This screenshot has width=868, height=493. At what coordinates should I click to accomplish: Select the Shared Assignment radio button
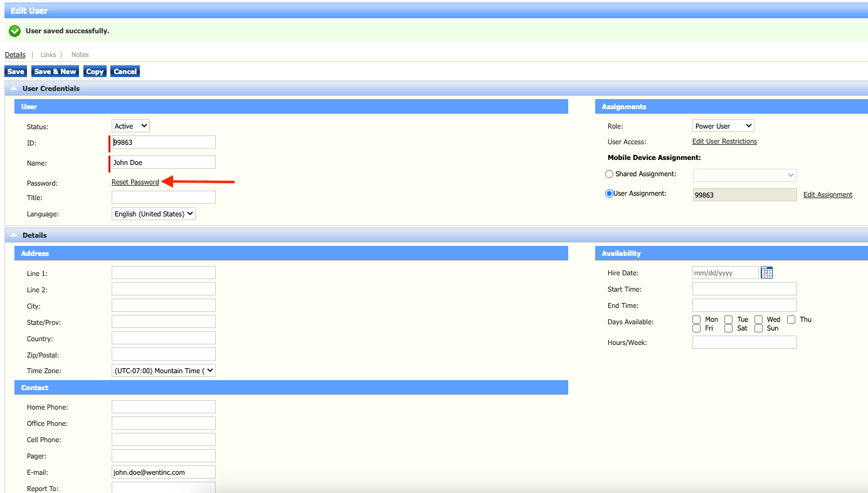609,174
